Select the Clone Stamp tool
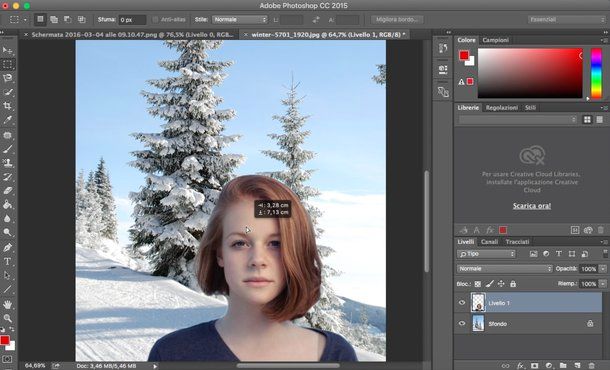The image size is (610, 370). click(x=7, y=163)
